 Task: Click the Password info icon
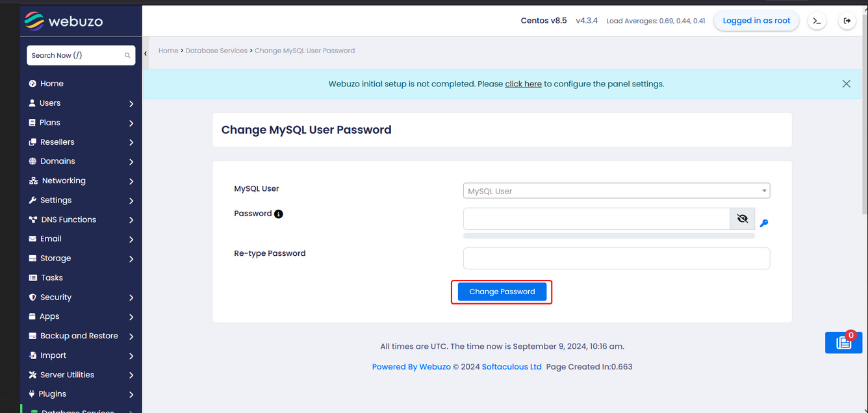[279, 214]
